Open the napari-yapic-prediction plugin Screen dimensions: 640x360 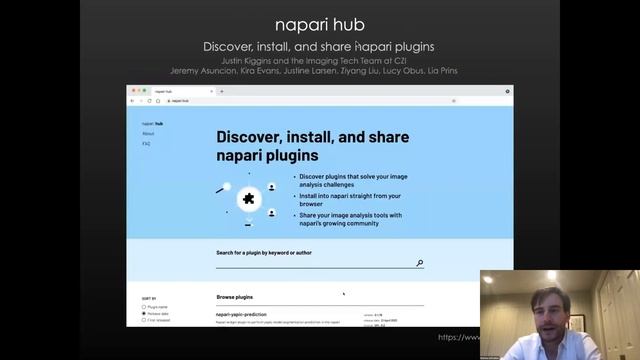241,314
